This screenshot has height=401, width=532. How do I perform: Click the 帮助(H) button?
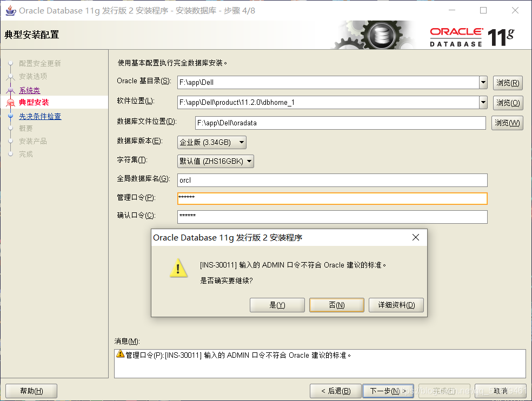31,391
